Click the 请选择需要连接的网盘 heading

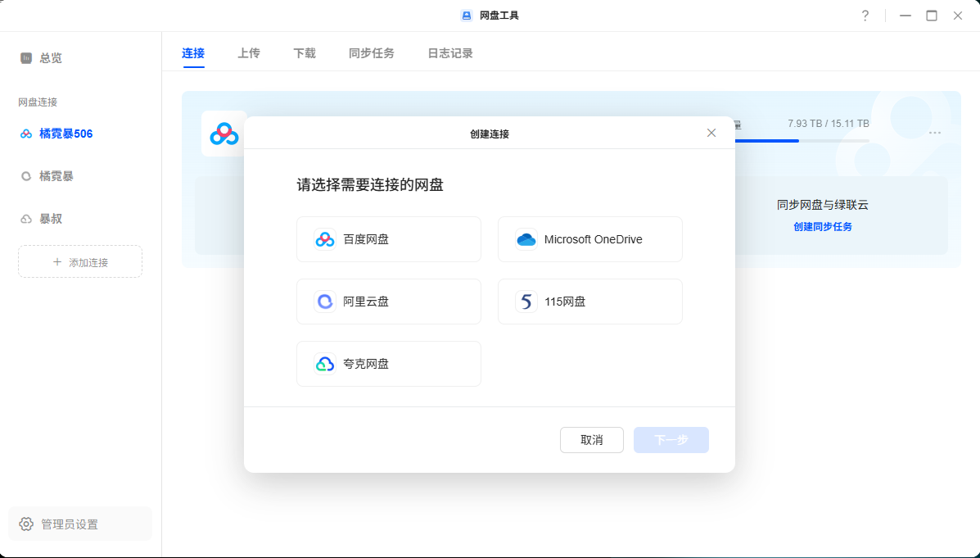tap(370, 184)
